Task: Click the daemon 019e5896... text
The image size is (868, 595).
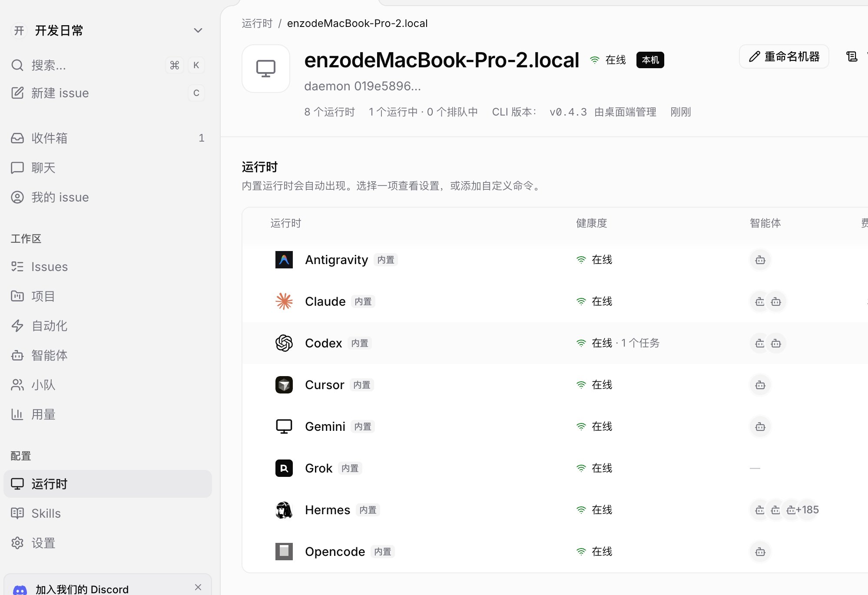Action: tap(362, 86)
